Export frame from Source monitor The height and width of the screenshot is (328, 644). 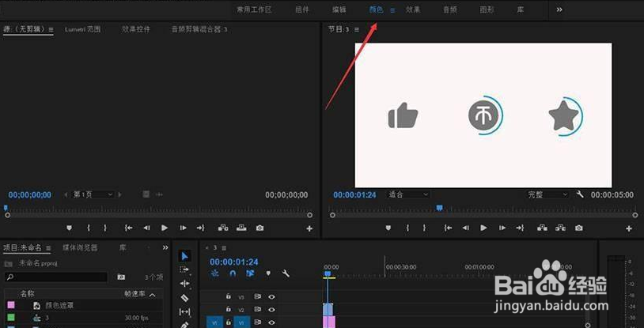(260, 228)
